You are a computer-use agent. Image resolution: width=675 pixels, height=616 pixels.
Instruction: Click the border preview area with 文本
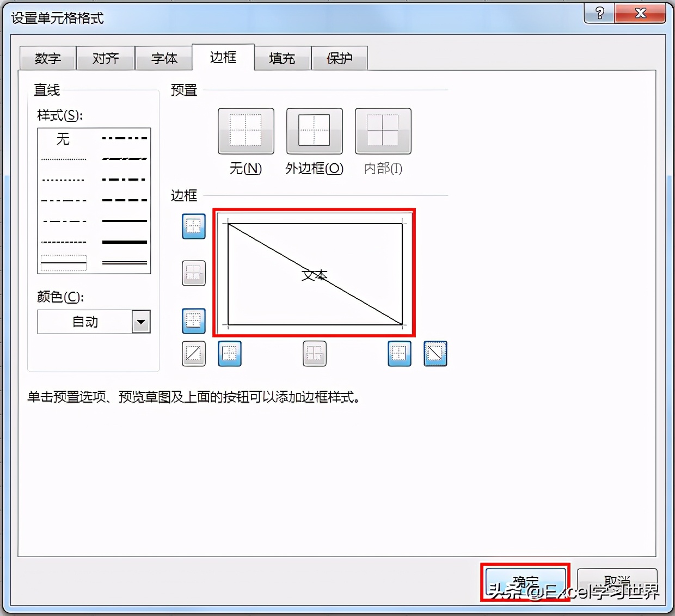click(x=315, y=274)
